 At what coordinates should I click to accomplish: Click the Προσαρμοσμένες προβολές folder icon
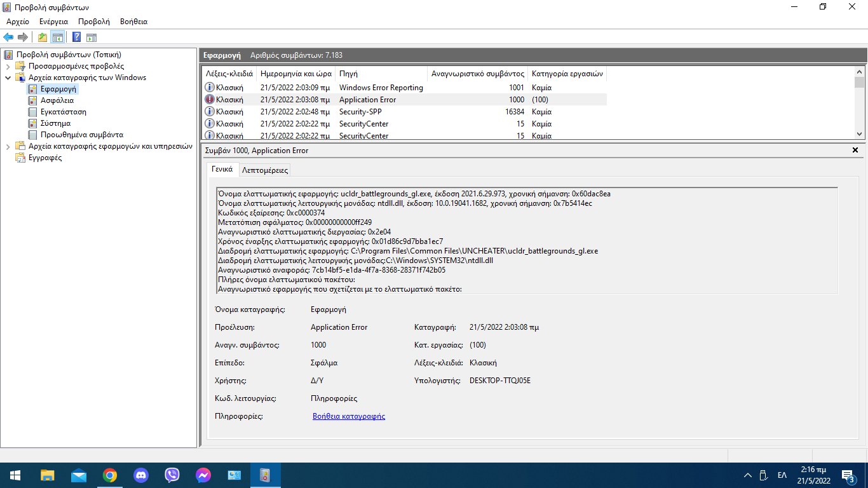pos(20,66)
